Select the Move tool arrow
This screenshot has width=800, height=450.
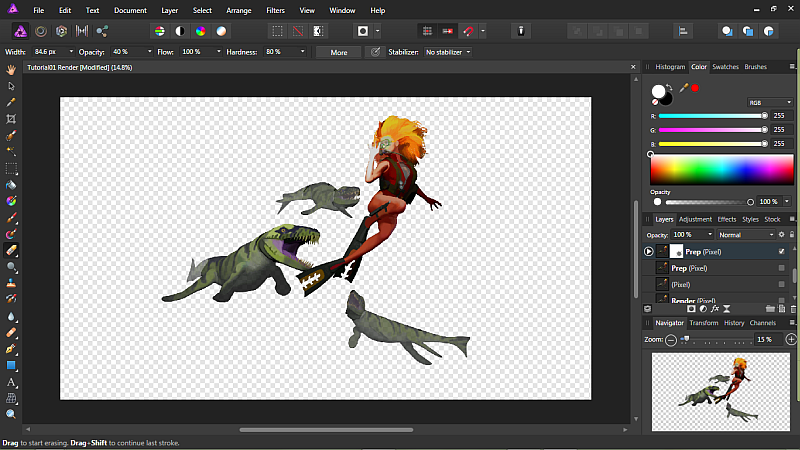click(x=11, y=86)
